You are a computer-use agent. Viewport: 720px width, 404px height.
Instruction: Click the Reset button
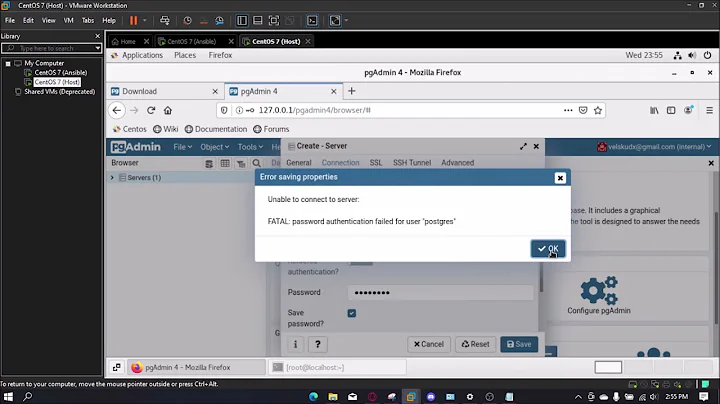point(475,344)
